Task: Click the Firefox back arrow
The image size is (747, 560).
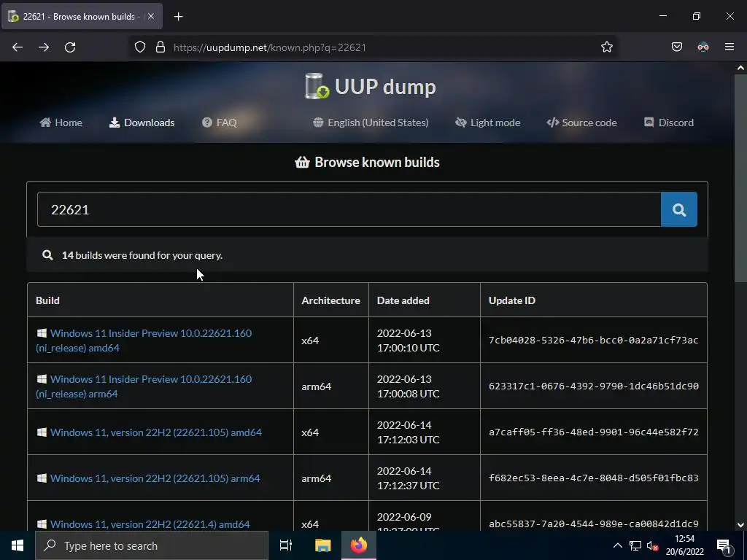Action: coord(18,47)
